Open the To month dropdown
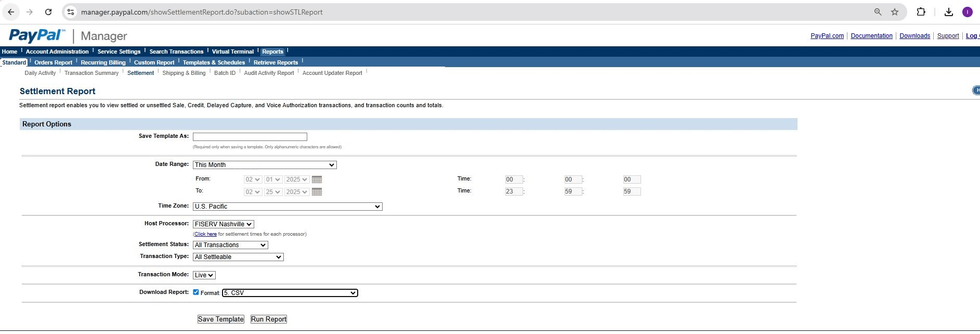This screenshot has height=334, width=980. [253, 192]
